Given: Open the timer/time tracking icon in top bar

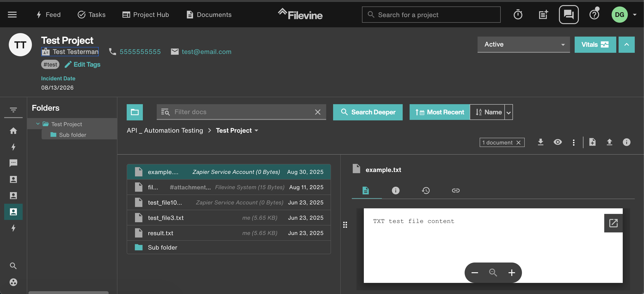Looking at the screenshot, I should [518, 15].
